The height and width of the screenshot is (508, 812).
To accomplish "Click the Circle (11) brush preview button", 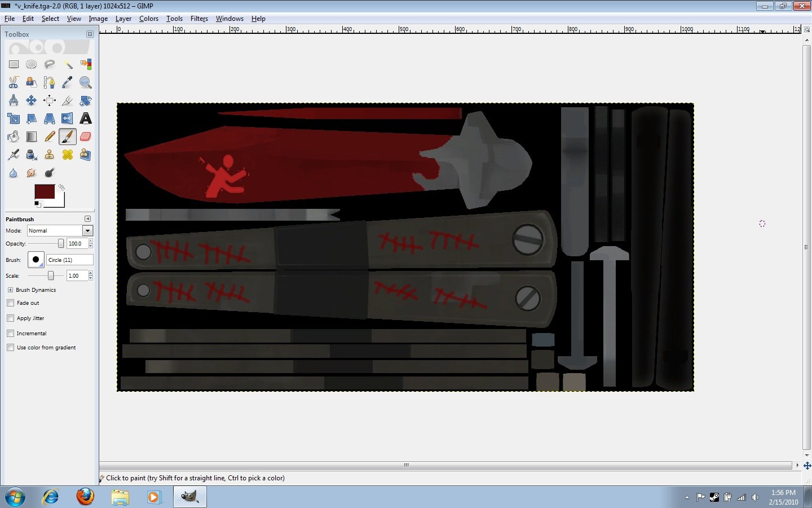I will click(x=36, y=260).
